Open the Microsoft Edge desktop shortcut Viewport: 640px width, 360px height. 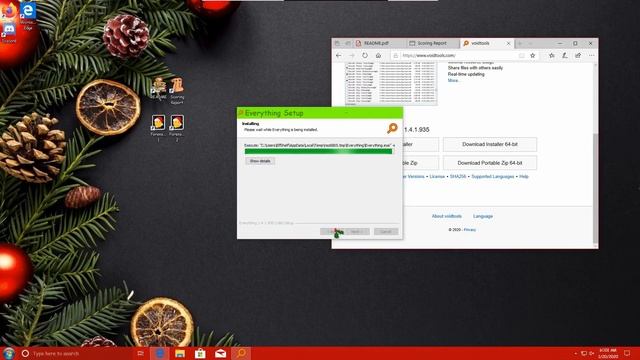pyautogui.click(x=28, y=16)
